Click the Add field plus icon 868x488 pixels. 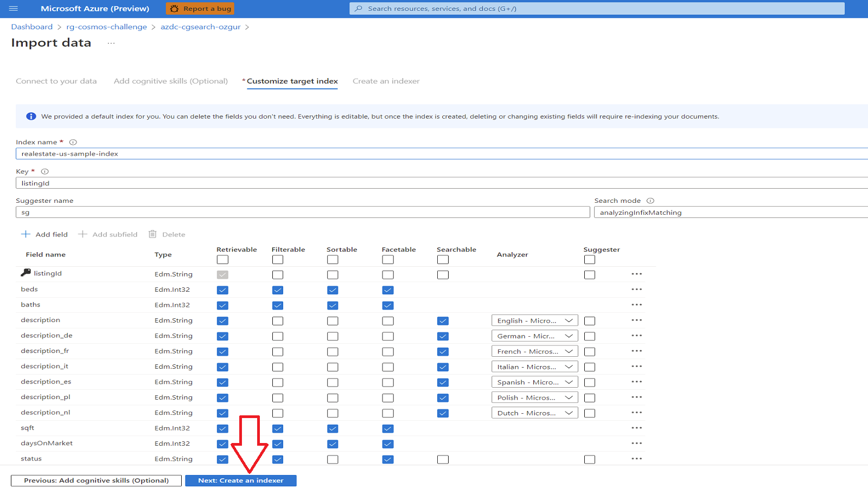click(26, 234)
